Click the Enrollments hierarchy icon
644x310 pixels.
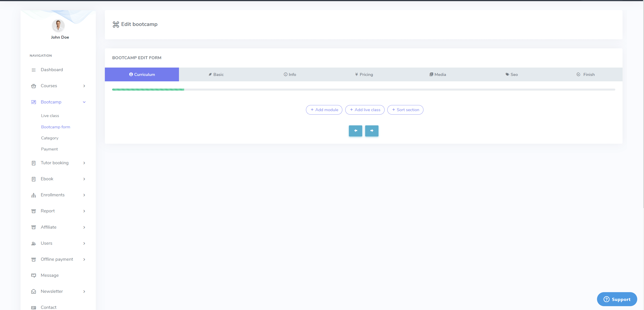(33, 195)
